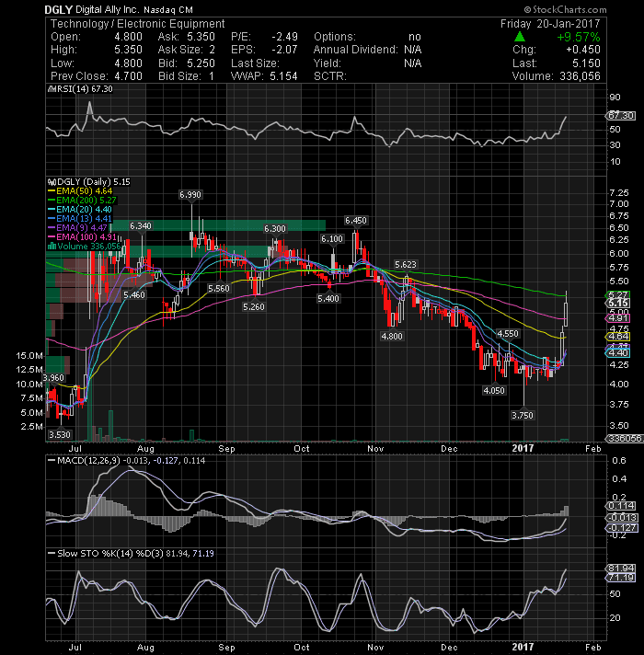Click the stochastic 71.19 axis tag
The width and height of the screenshot is (644, 655).
621,578
